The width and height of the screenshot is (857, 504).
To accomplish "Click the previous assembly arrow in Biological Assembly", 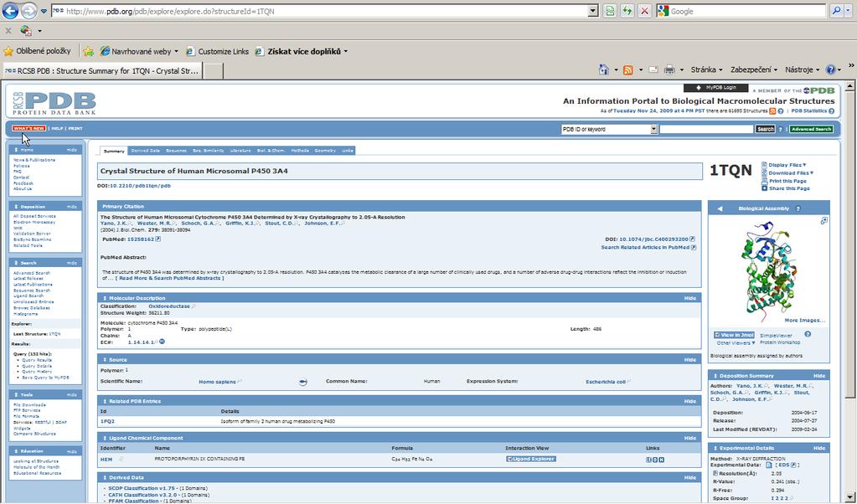I will point(720,208).
